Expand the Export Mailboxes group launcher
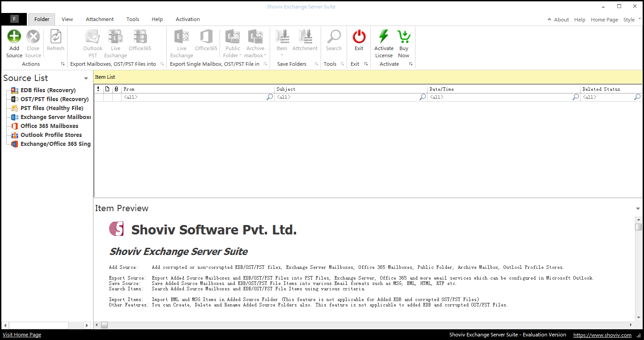This screenshot has width=644, height=340. (x=163, y=64)
